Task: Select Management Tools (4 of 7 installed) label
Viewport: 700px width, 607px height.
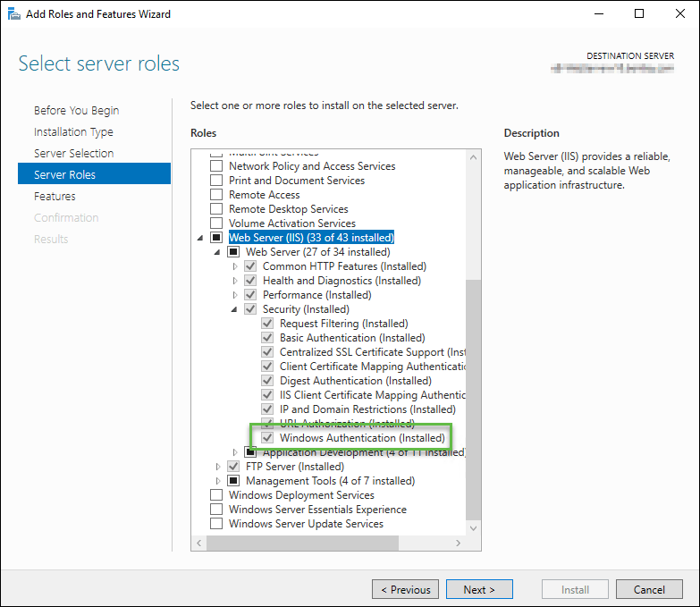Action: coord(331,481)
